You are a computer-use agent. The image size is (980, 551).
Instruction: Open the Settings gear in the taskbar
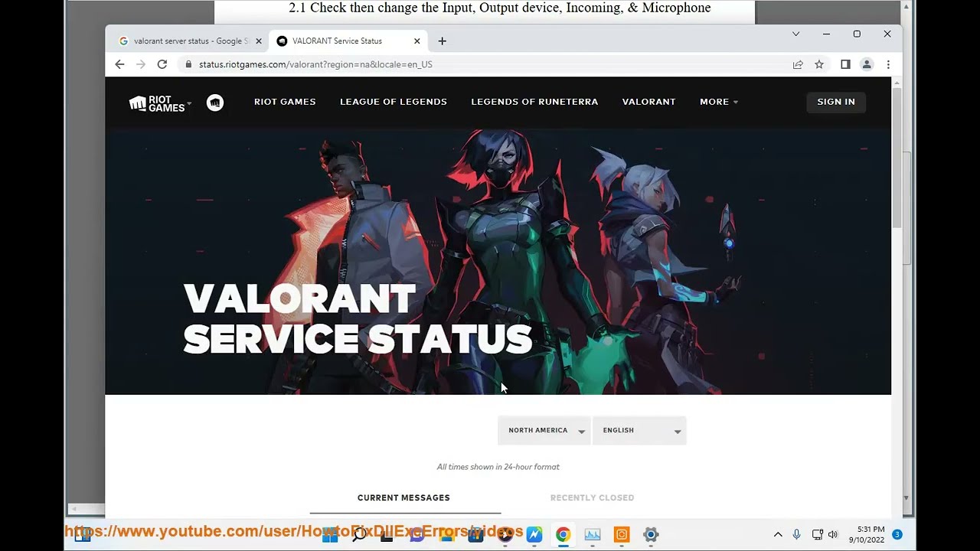[651, 535]
